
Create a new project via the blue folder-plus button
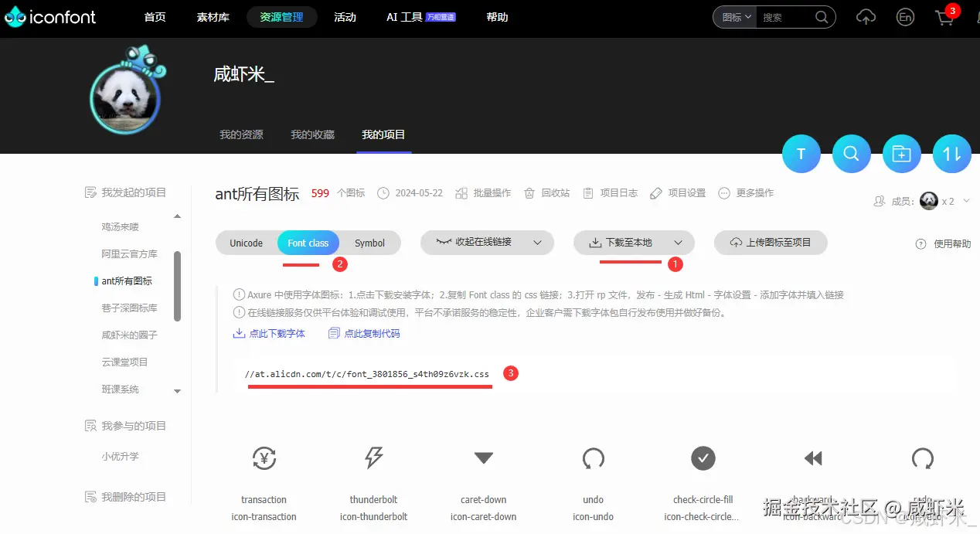click(901, 154)
